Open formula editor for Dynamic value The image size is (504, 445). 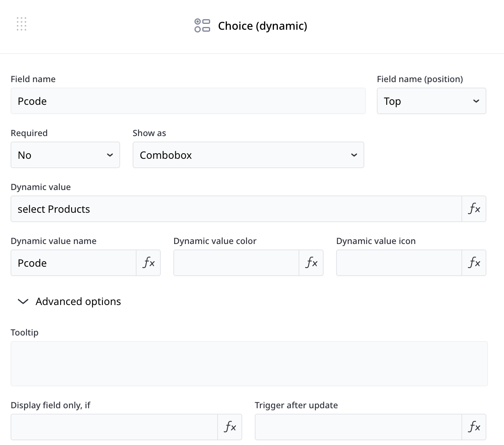click(474, 209)
